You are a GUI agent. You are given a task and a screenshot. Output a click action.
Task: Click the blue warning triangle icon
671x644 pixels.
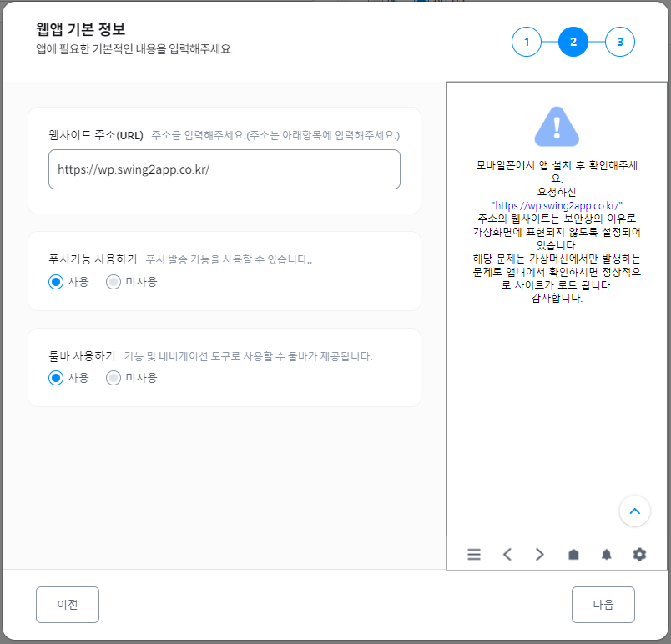[x=557, y=126]
